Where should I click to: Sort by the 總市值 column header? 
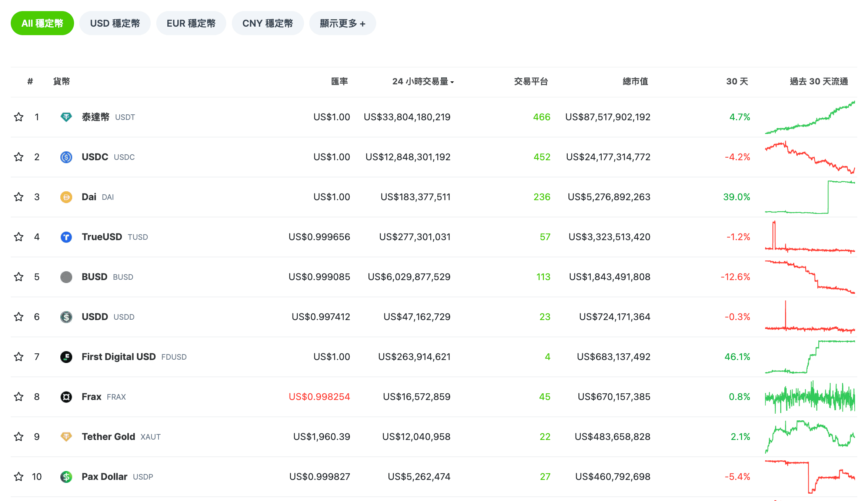coord(635,81)
